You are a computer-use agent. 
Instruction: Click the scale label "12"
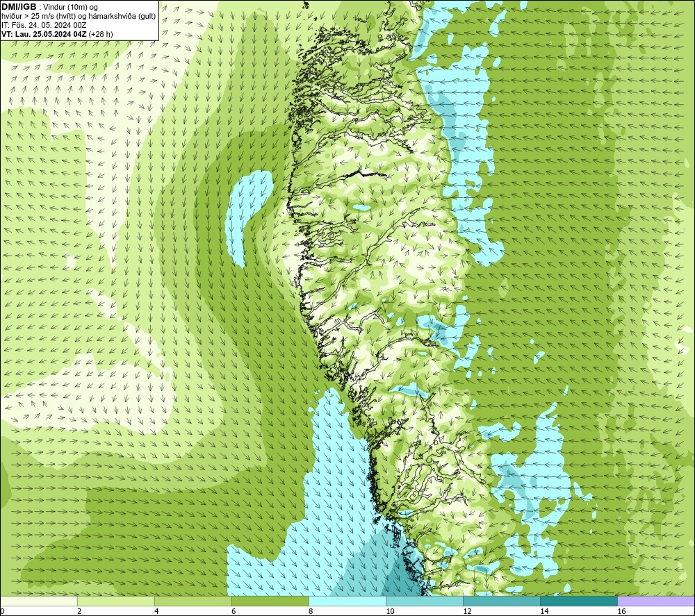[x=467, y=611]
